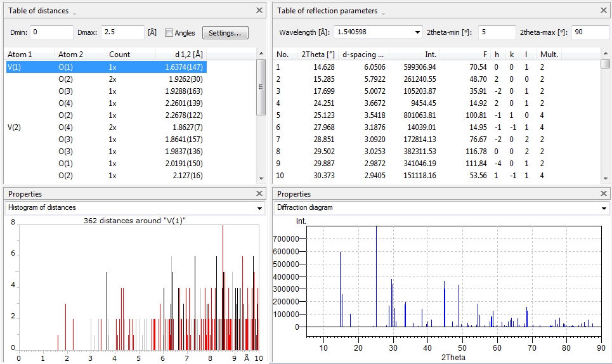Image resolution: width=612 pixels, height=364 pixels.
Task: Open the Settings dialog
Action: pos(225,33)
